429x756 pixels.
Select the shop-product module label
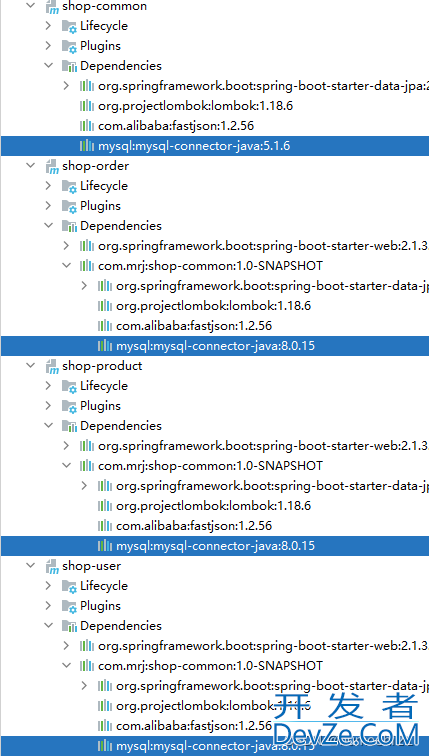pos(102,366)
